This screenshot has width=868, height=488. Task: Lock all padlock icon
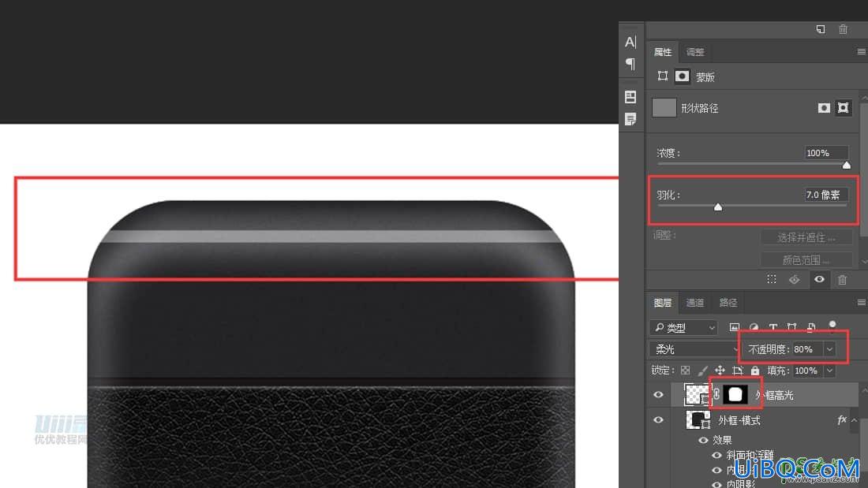754,371
